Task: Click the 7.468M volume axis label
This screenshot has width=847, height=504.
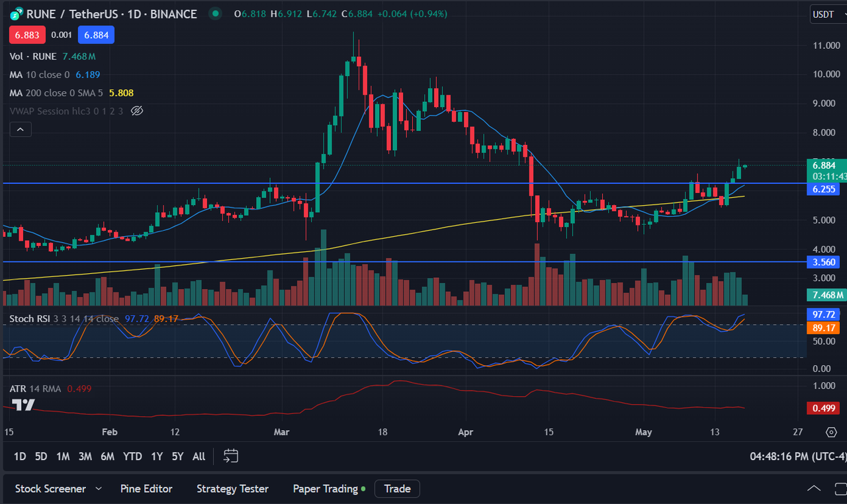Action: point(827,295)
